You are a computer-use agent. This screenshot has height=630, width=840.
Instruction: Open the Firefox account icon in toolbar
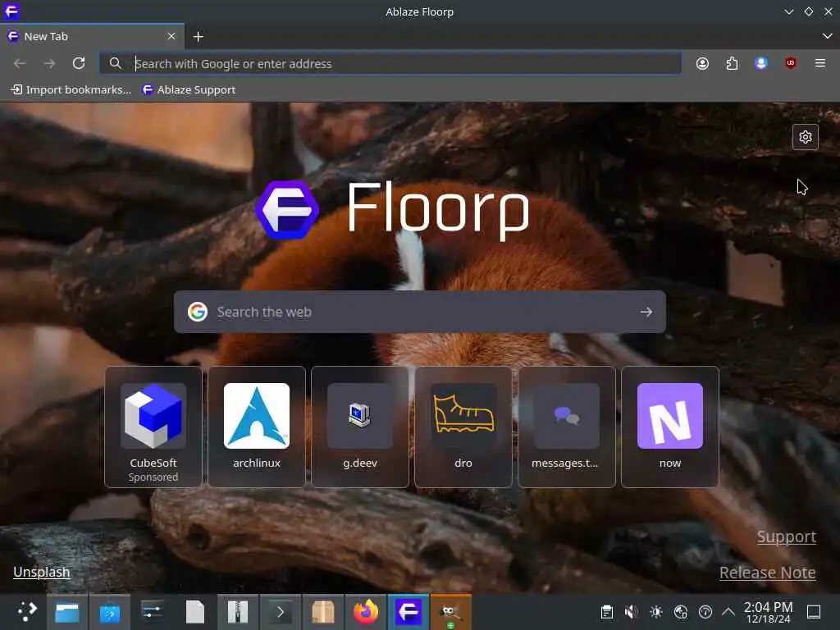702,63
